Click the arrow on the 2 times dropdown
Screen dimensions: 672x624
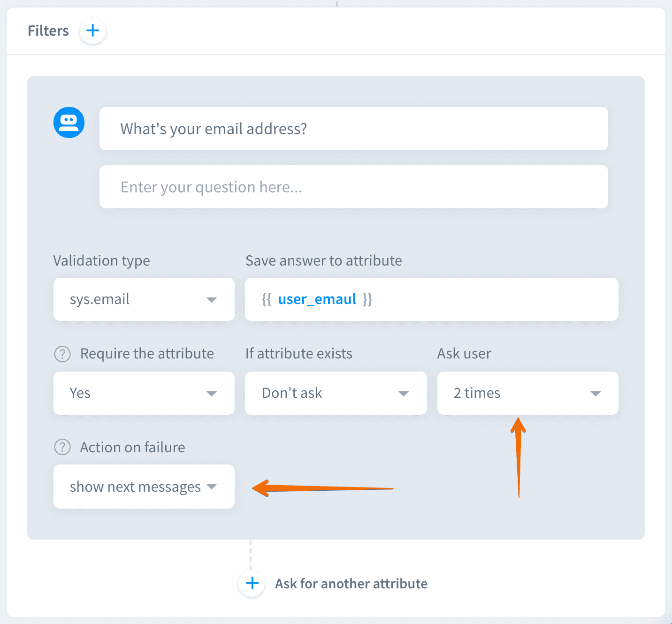596,394
